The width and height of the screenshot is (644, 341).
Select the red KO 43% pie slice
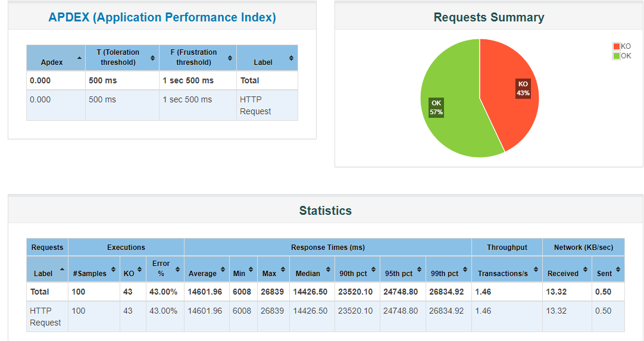[x=512, y=89]
